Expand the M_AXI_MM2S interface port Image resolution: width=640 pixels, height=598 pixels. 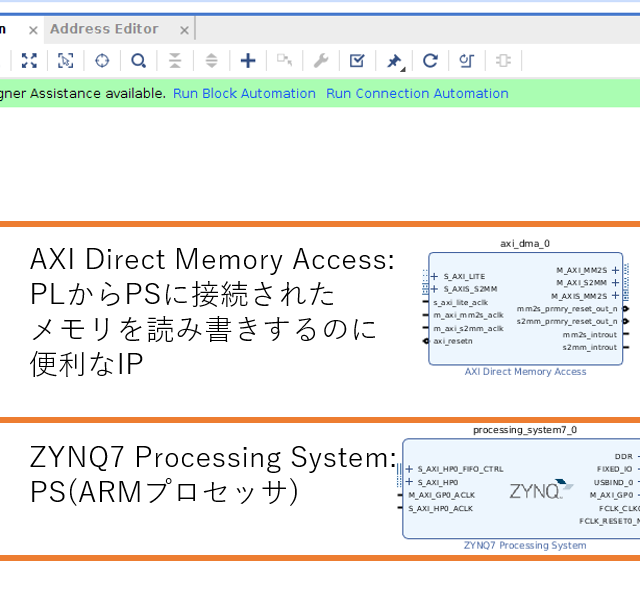pyautogui.click(x=615, y=270)
